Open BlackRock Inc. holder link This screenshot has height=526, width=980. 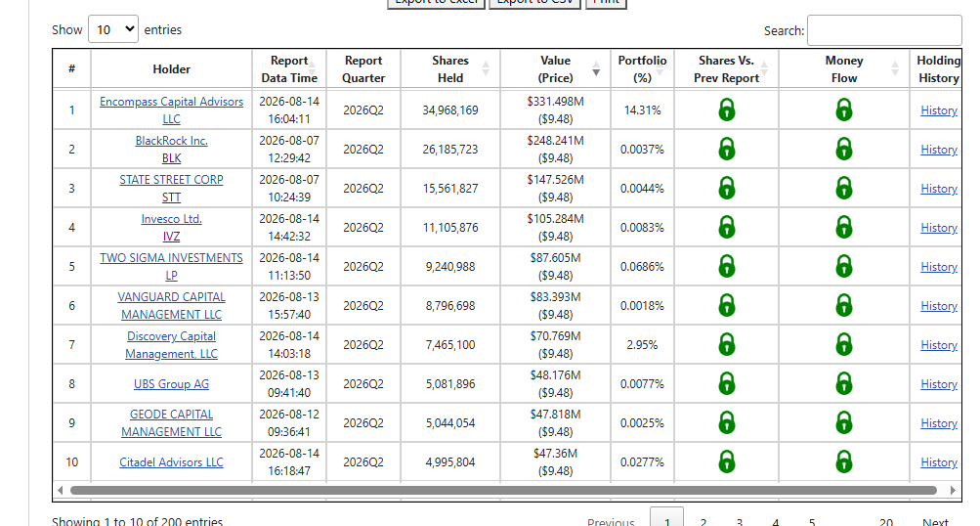pos(171,141)
